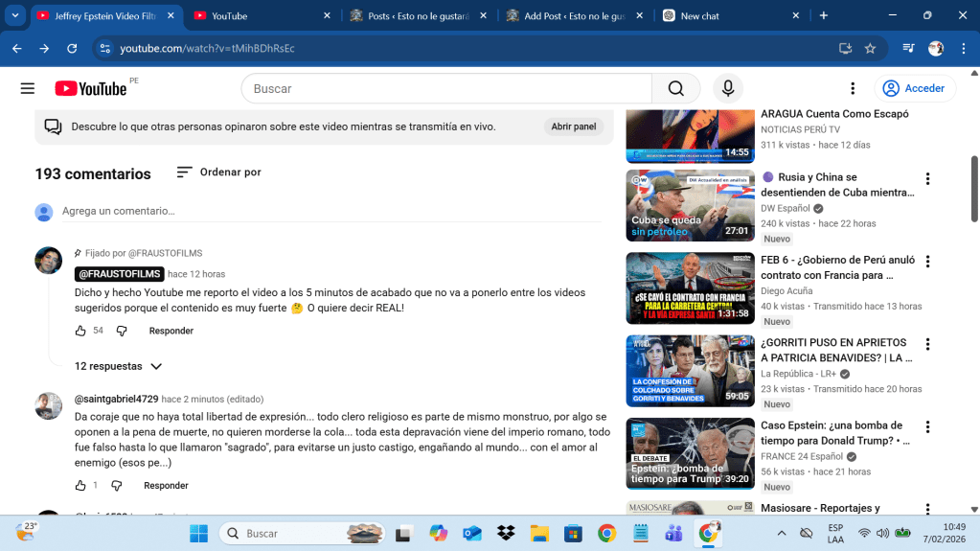Image resolution: width=980 pixels, height=551 pixels.
Task: Switch to the Add Post browser tab
Action: tap(565, 16)
